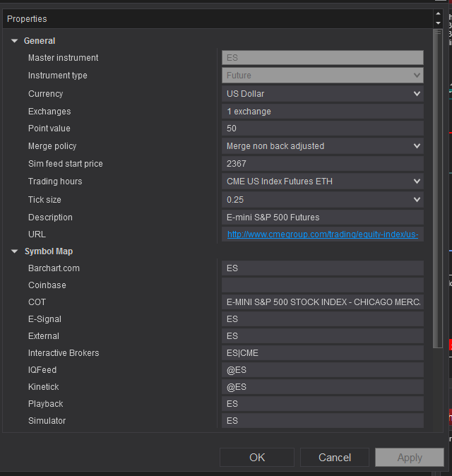This screenshot has height=476, width=452.
Task: Click the Point value field
Action: point(322,129)
